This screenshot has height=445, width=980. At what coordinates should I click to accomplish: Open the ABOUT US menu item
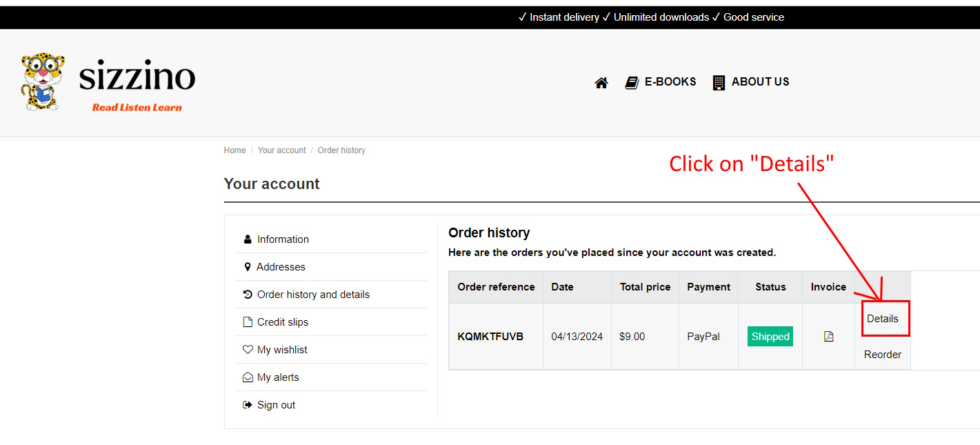point(760,81)
